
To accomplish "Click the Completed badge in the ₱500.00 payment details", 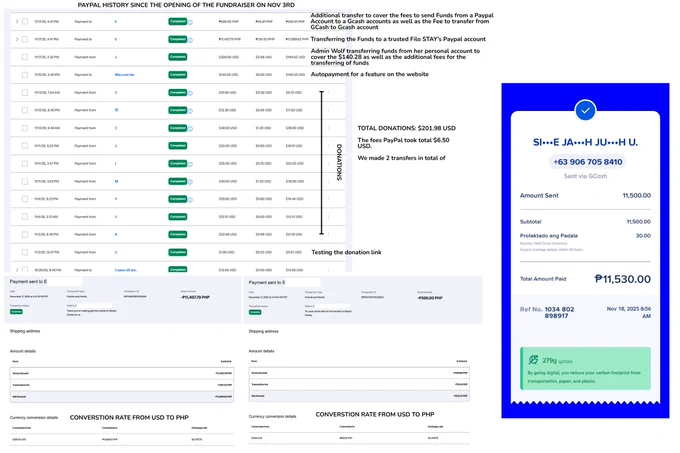I will 255,312.
